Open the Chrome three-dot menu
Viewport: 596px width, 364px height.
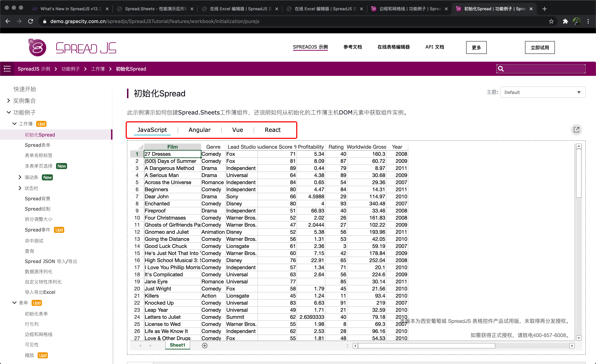588,21
